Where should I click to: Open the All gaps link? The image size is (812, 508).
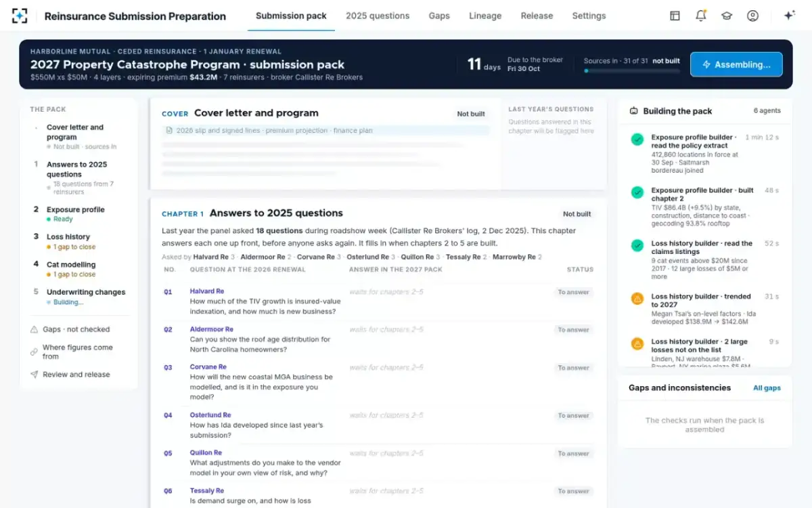(767, 388)
